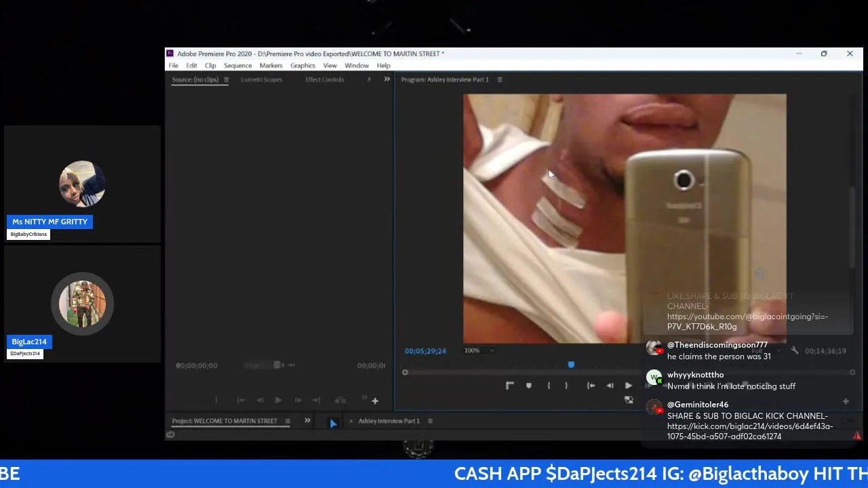Show more source panel tabs via double chevron
The image size is (868, 488).
click(387, 79)
